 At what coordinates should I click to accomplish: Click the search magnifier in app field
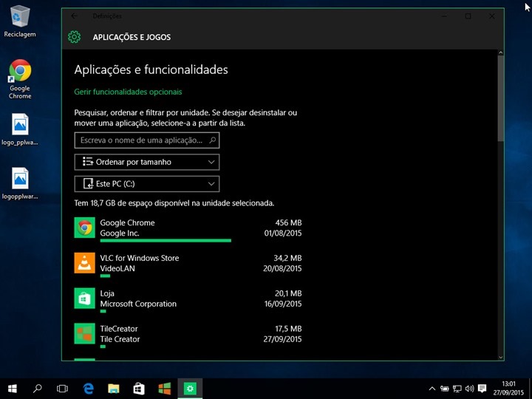(x=212, y=140)
